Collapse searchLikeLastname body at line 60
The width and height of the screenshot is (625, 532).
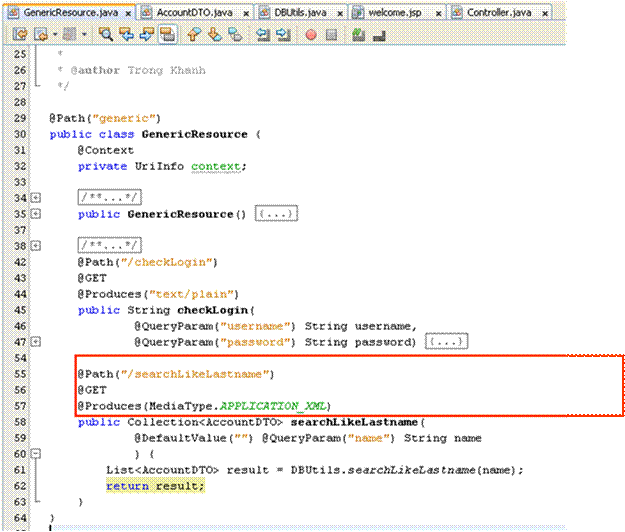tap(36, 453)
